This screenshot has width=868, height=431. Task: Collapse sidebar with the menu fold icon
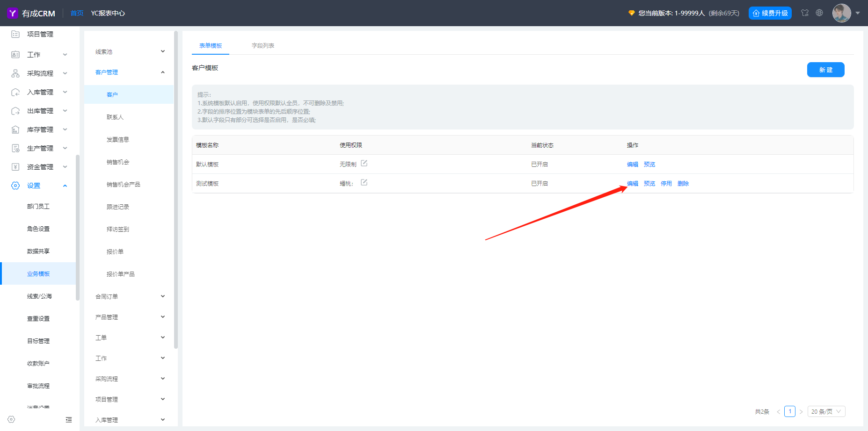point(69,419)
